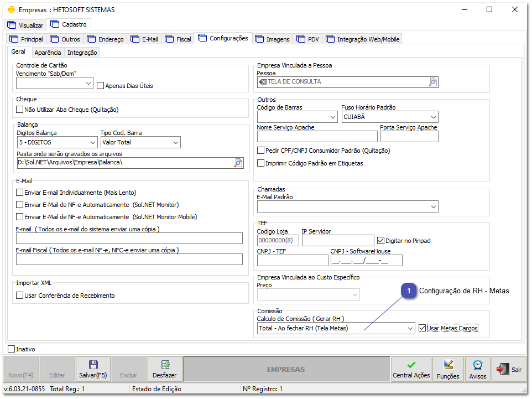Click the Avisos clock icon
Screen dimensions: 532x399
point(477,365)
